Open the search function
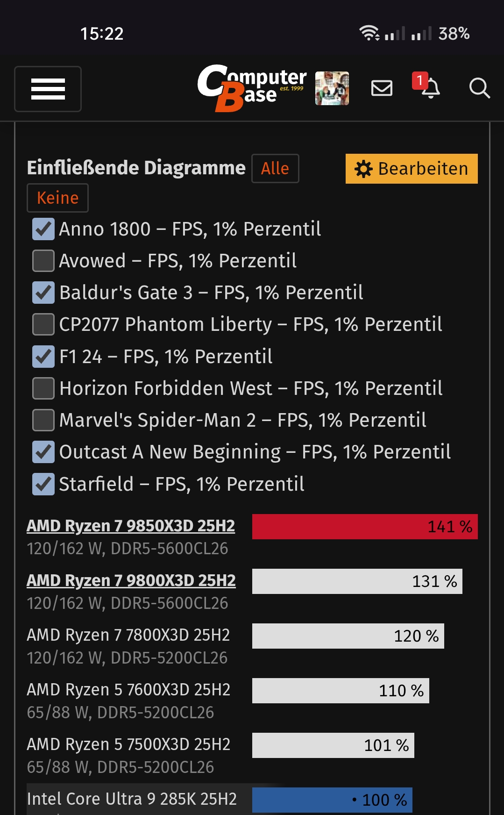The width and height of the screenshot is (504, 815). point(479,89)
